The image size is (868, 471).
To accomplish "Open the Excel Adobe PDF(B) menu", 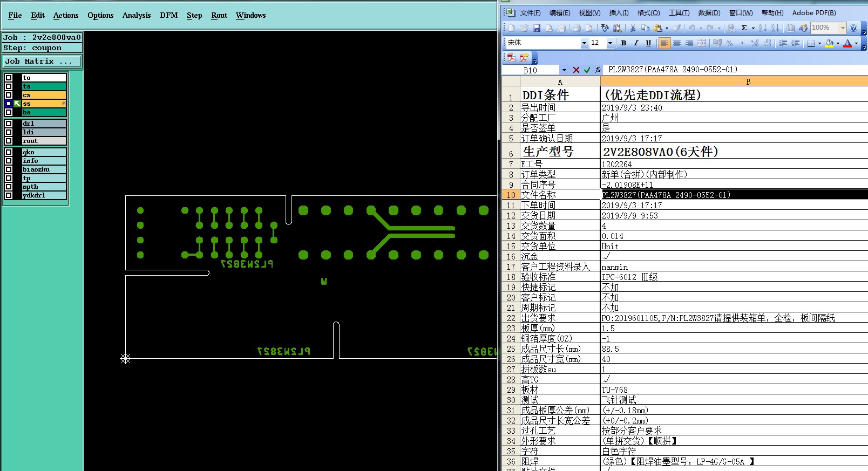I will (x=814, y=13).
